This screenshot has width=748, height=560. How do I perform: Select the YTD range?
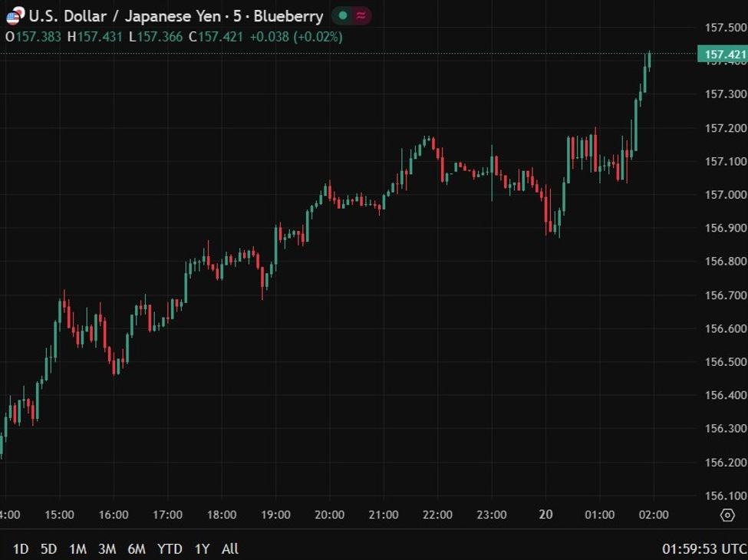170,549
